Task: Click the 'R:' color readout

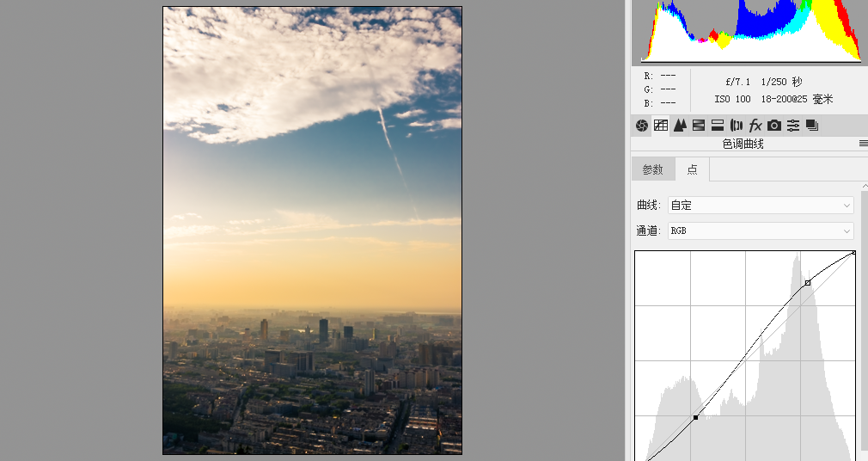Action: (660, 76)
